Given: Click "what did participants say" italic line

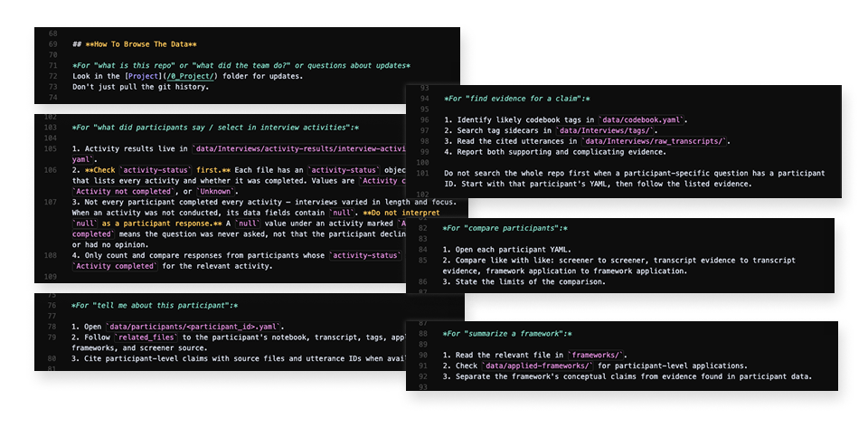Looking at the screenshot, I should click(x=215, y=128).
